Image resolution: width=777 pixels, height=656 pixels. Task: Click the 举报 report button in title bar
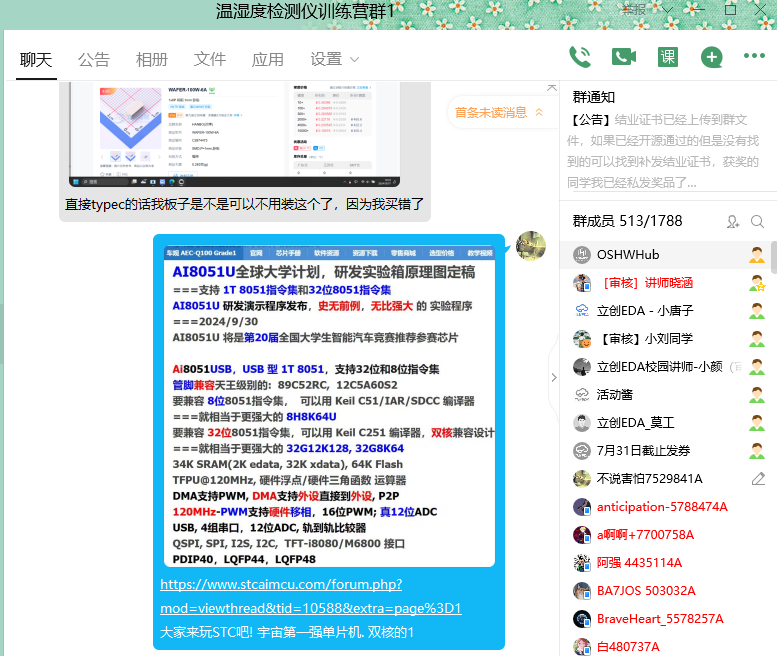[x=634, y=9]
